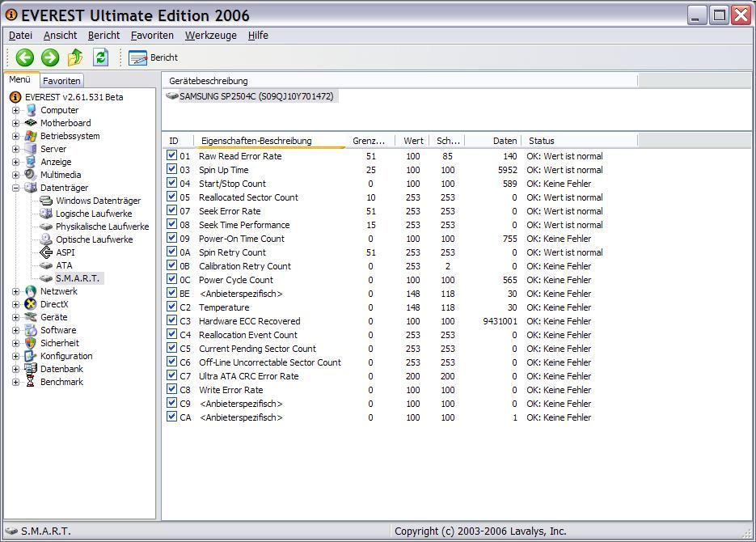Click the DirectX icon in the tree
This screenshot has height=542, width=756.
[x=31, y=304]
